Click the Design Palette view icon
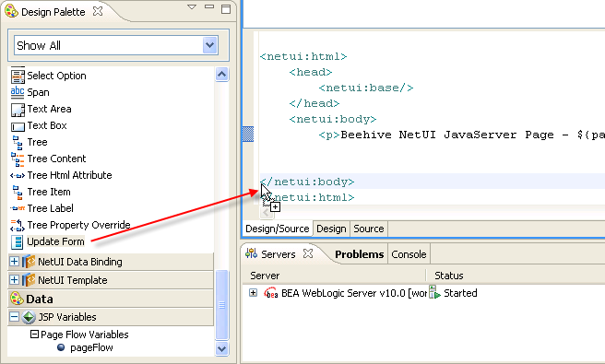Viewport: 605px width, 364px height. pyautogui.click(x=11, y=11)
